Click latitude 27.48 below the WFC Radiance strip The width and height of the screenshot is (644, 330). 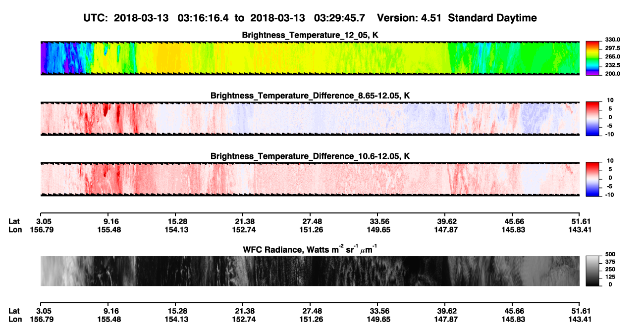[312, 311]
